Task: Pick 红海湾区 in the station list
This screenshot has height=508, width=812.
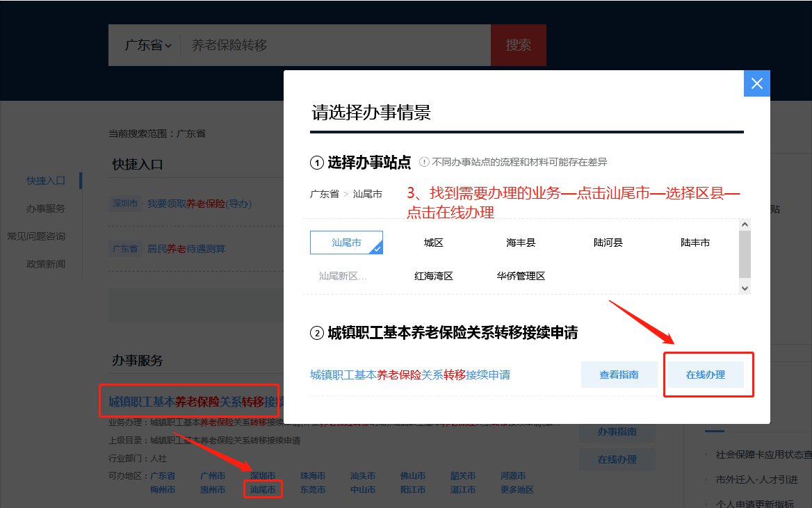Action: point(434,276)
